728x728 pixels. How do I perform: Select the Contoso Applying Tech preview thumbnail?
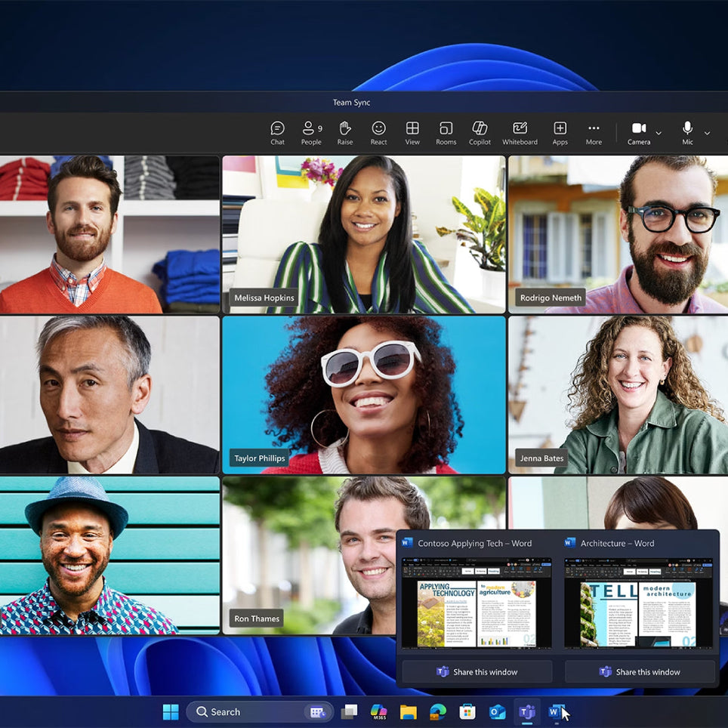click(477, 603)
